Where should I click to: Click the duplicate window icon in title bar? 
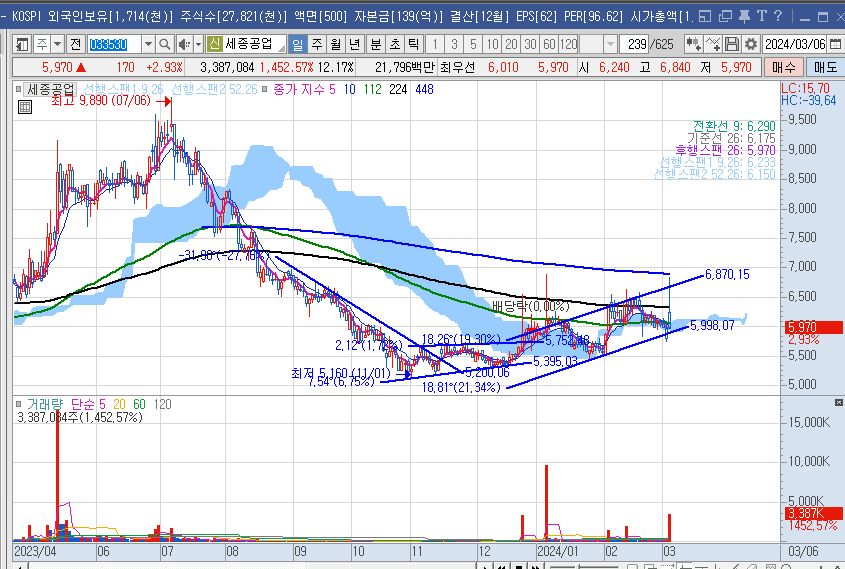point(725,17)
